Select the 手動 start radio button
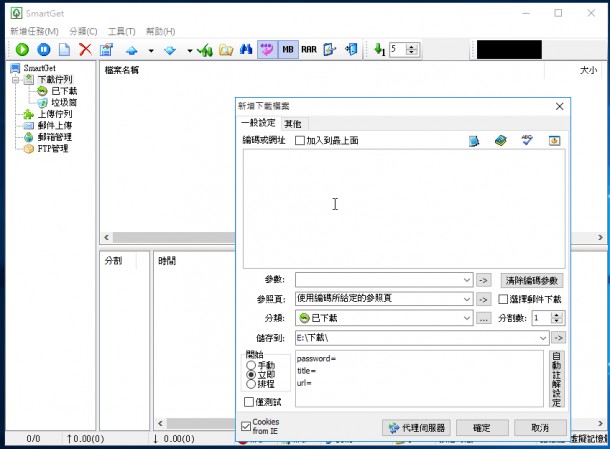The height and width of the screenshot is (449, 610). coord(251,365)
